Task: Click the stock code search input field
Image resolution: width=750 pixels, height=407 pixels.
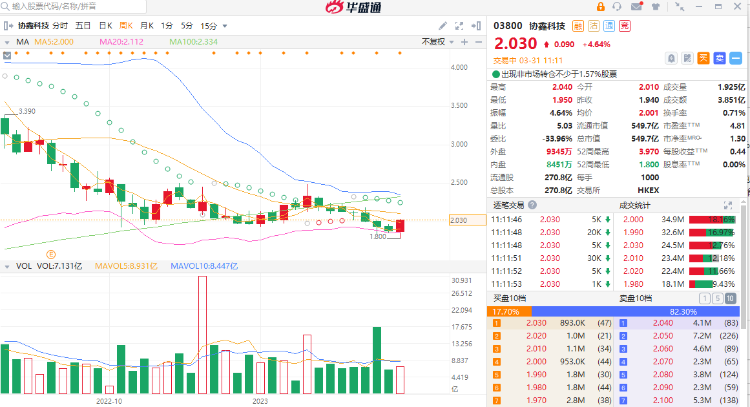Action: point(73,6)
